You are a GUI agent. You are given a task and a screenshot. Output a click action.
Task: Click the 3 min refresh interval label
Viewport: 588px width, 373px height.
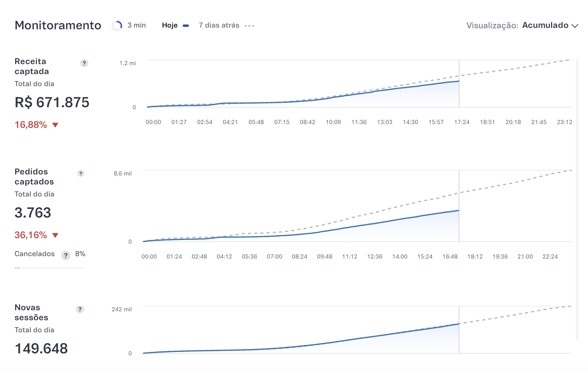point(136,26)
